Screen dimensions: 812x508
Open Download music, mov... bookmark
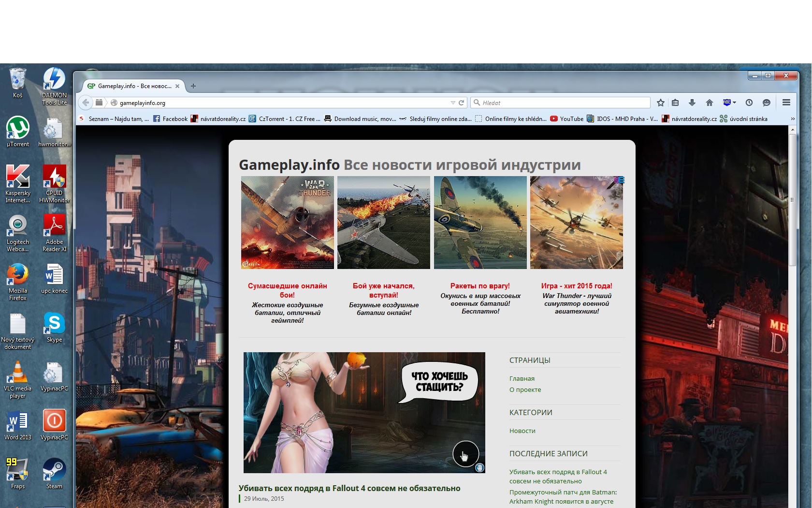click(360, 119)
